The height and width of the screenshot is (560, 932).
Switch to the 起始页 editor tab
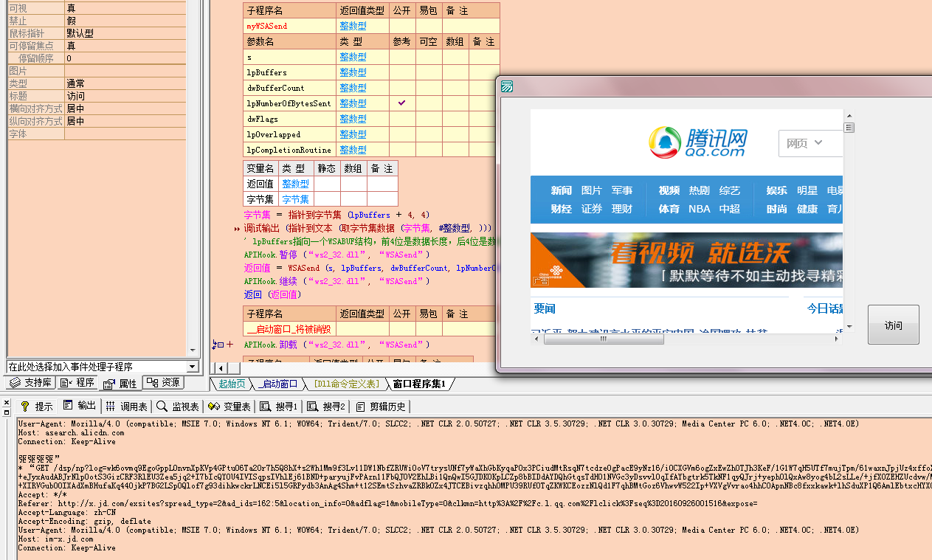click(232, 384)
